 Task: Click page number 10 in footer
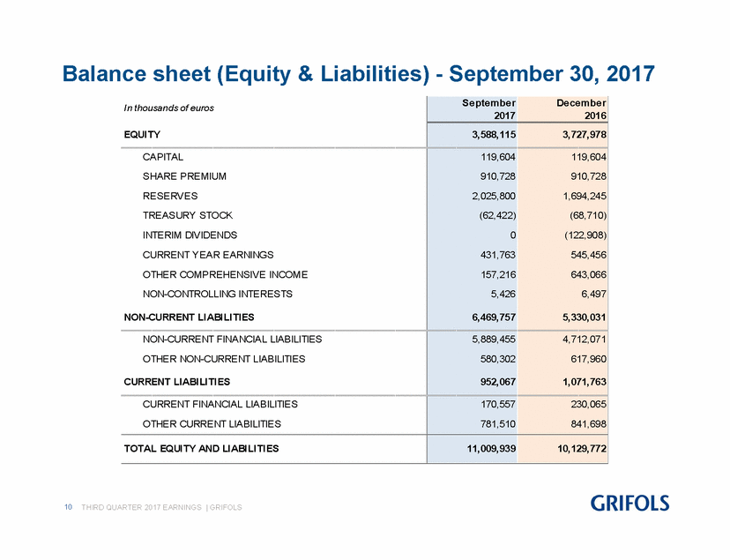coord(69,507)
